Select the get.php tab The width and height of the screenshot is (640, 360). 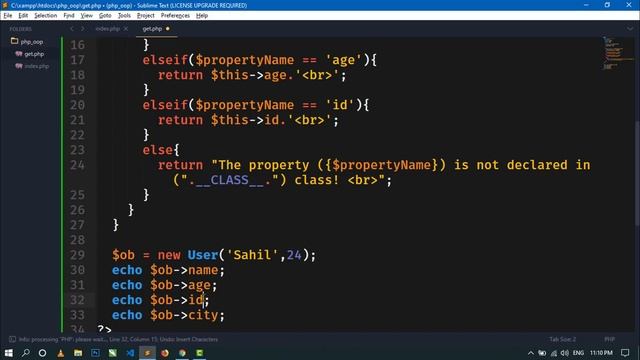tap(152, 29)
